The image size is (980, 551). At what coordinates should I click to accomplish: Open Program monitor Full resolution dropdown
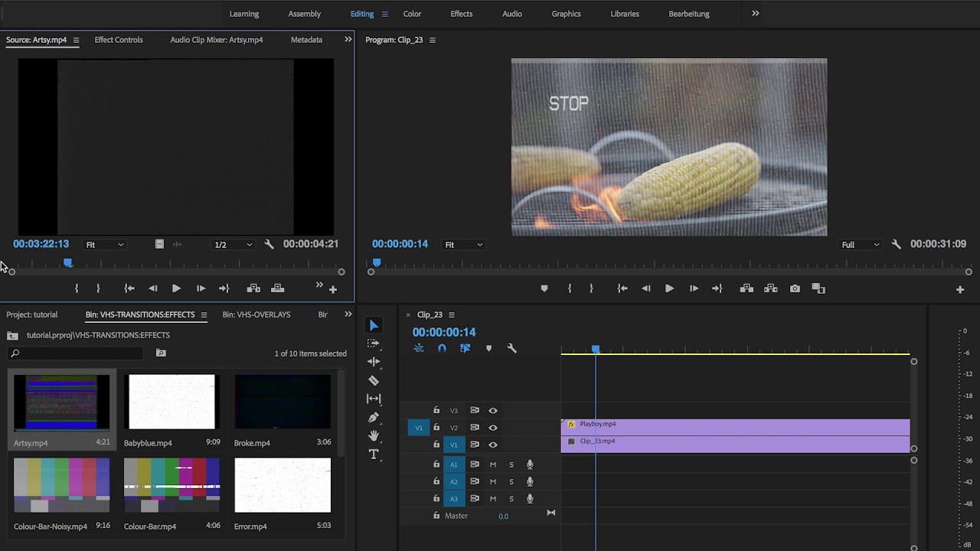pyautogui.click(x=861, y=245)
